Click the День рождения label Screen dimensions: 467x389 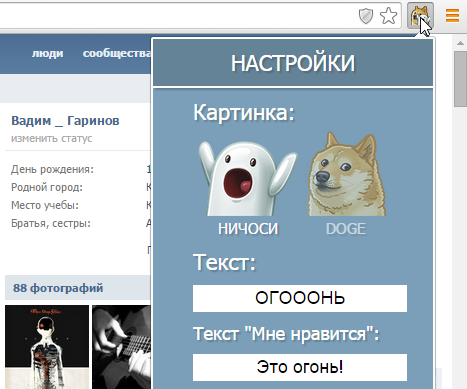pyautogui.click(x=52, y=169)
